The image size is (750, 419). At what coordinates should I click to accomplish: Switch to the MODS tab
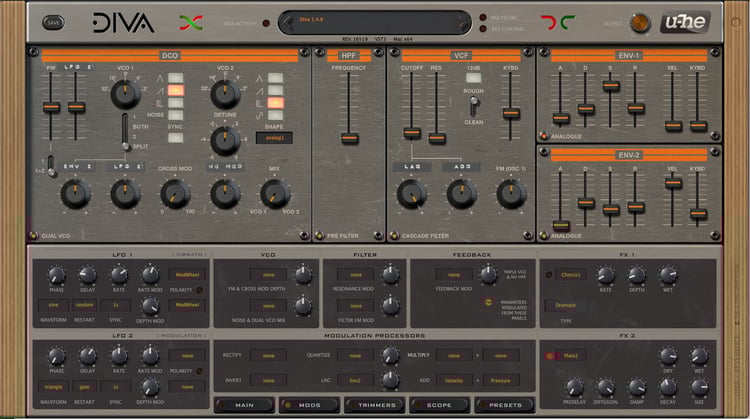(309, 405)
